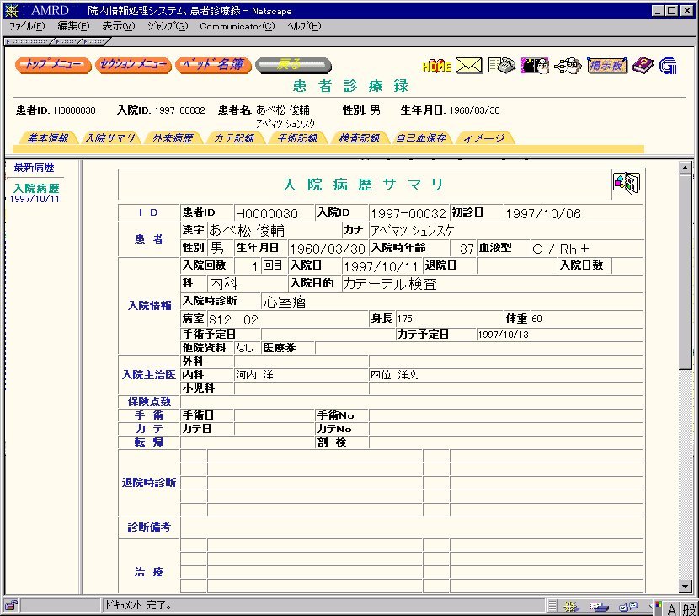
Task: Open the ファイル menu
Action: (x=26, y=26)
